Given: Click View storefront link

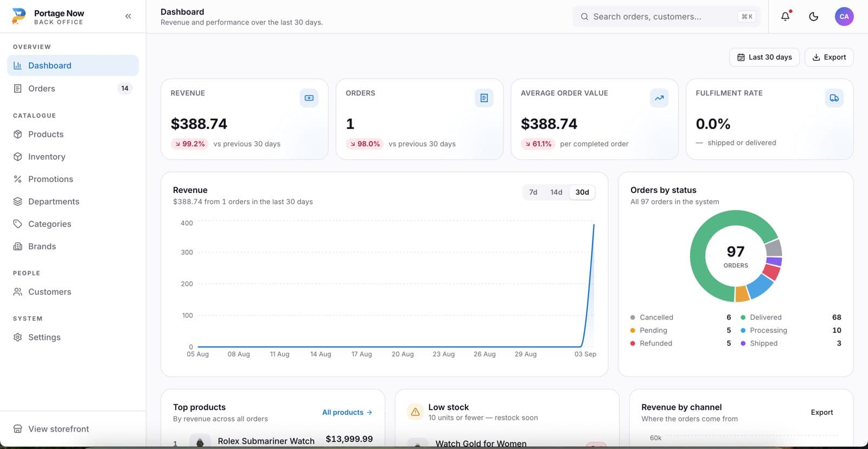Looking at the screenshot, I should click(73, 429).
